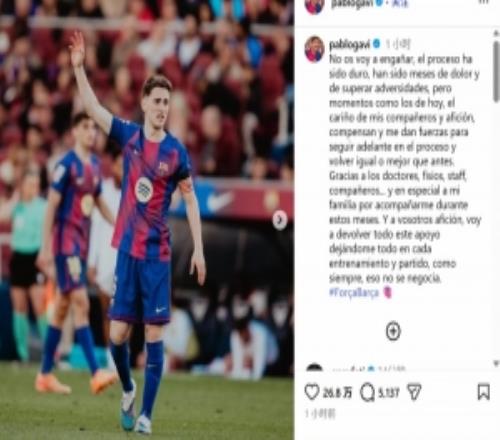Open the three-dot more options menu
500x440 pixels.
tap(483, 2)
